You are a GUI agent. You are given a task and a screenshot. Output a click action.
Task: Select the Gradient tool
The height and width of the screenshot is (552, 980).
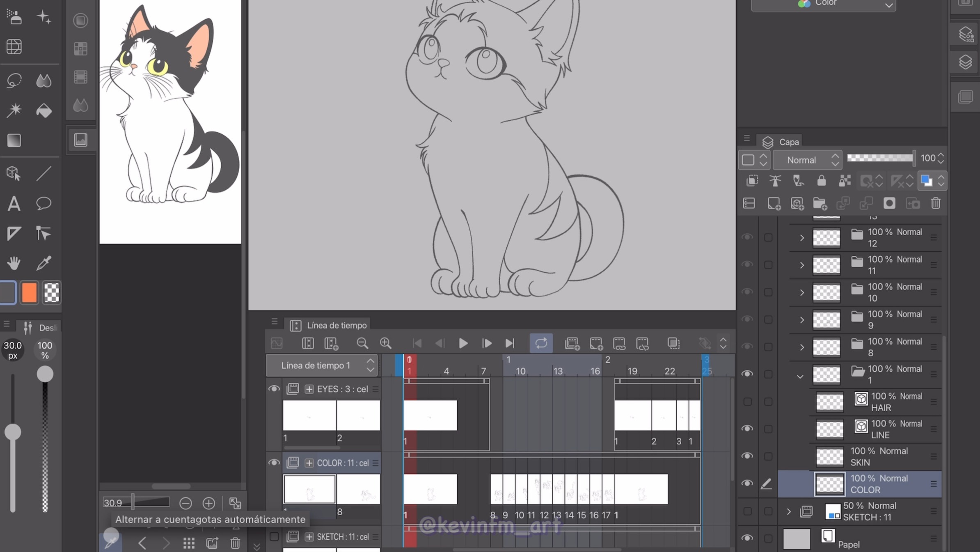tap(14, 140)
